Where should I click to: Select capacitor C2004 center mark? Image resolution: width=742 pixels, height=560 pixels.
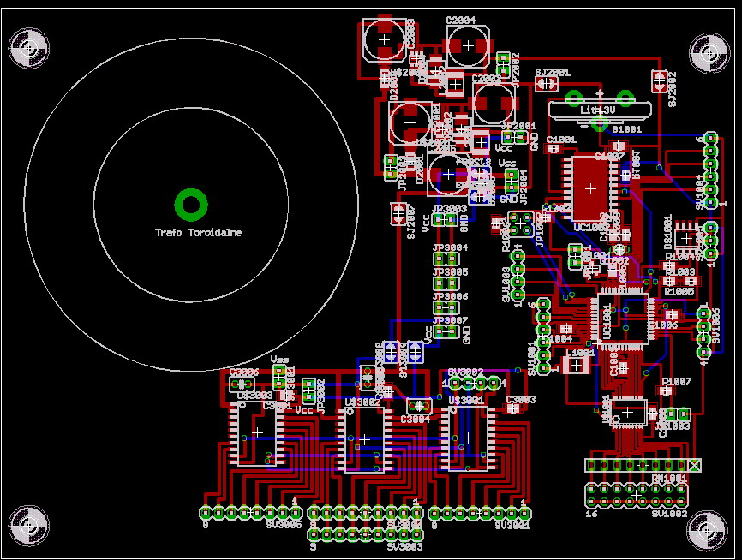[468, 45]
